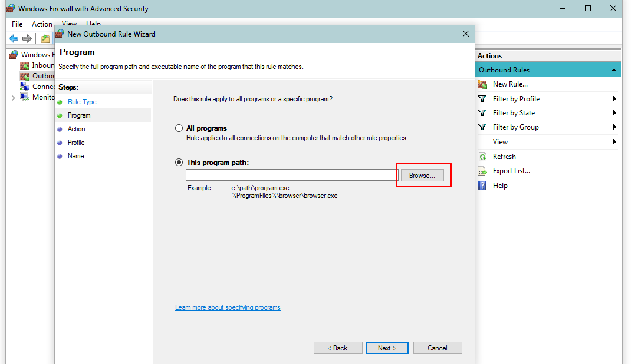Collapse the Outbound Rules actions section
Image resolution: width=638 pixels, height=364 pixels.
point(615,70)
